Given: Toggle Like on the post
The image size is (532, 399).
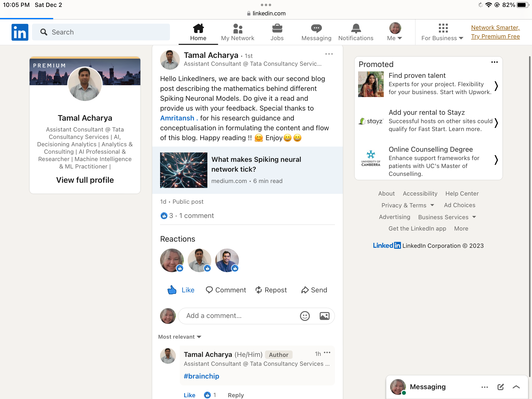Looking at the screenshot, I should point(181,290).
